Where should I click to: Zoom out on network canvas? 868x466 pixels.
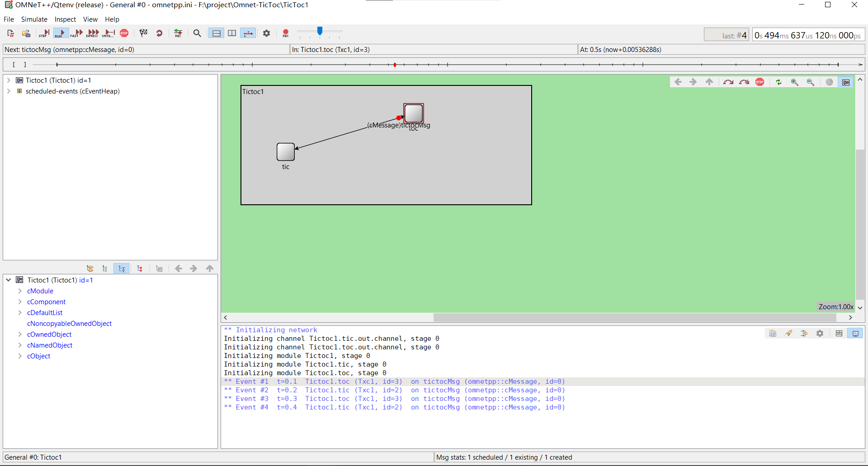(811, 82)
